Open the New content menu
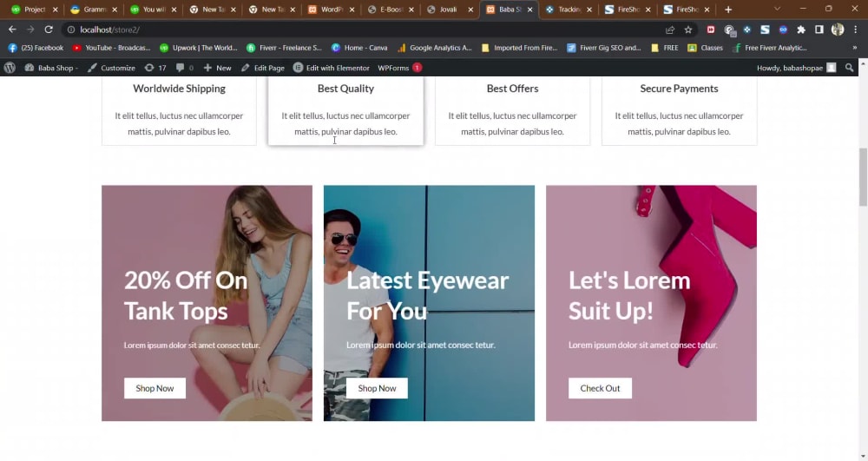The image size is (868, 461). (217, 68)
